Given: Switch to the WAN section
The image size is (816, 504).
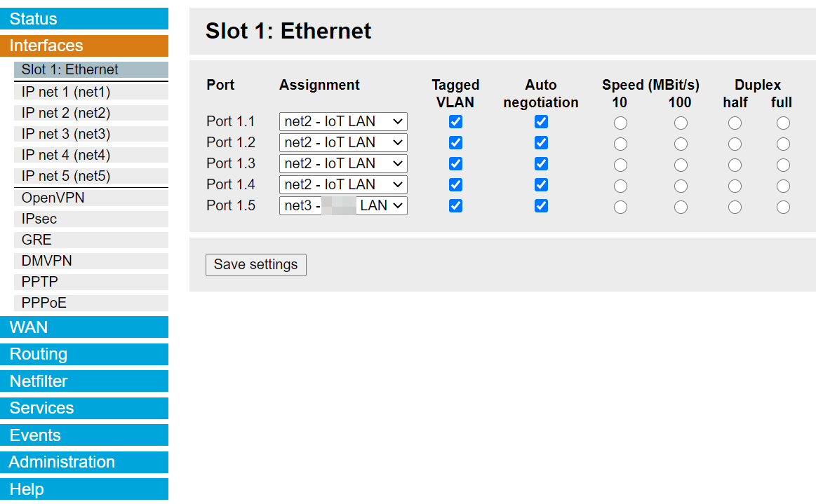Looking at the screenshot, I should click(84, 327).
